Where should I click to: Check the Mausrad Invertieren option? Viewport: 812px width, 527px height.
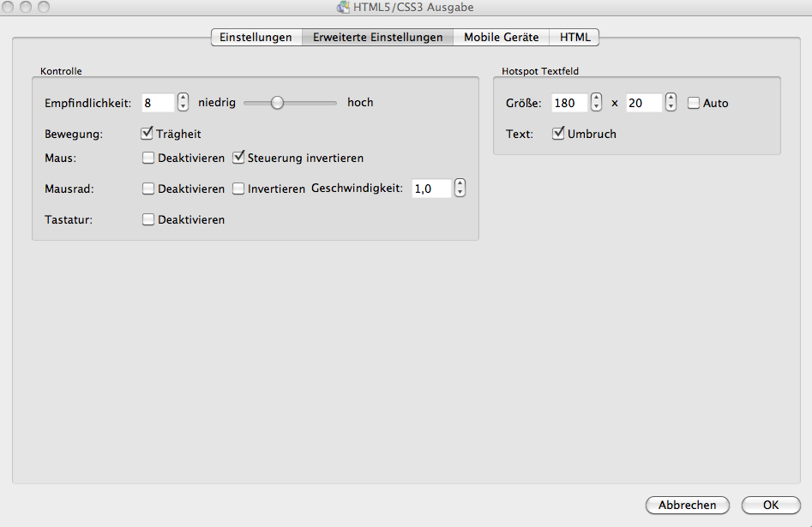(239, 189)
